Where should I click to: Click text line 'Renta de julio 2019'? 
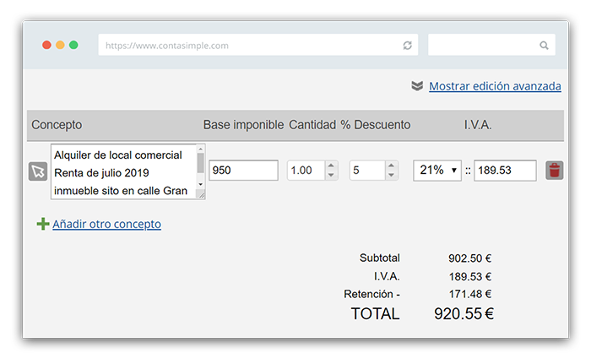coord(102,173)
